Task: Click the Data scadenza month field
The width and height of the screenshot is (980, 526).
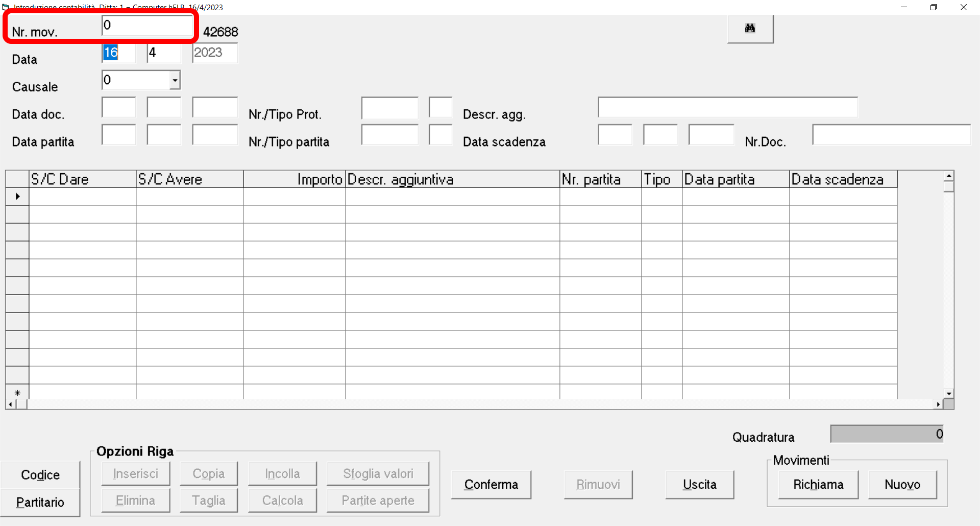Action: [x=660, y=135]
